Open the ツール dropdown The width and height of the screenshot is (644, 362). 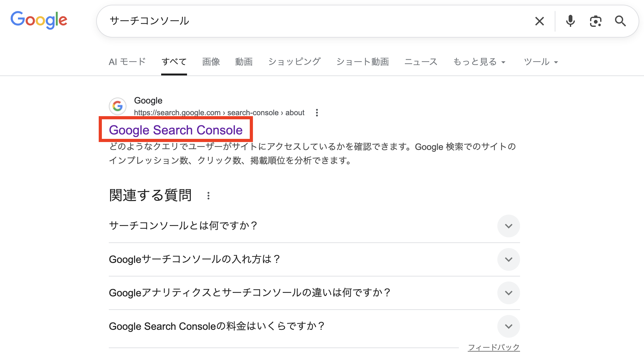[x=541, y=62]
